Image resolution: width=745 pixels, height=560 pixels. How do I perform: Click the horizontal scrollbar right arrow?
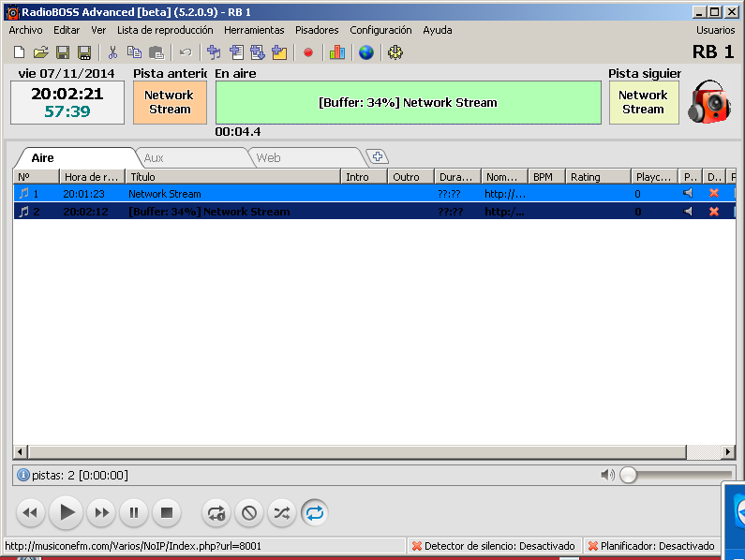727,451
